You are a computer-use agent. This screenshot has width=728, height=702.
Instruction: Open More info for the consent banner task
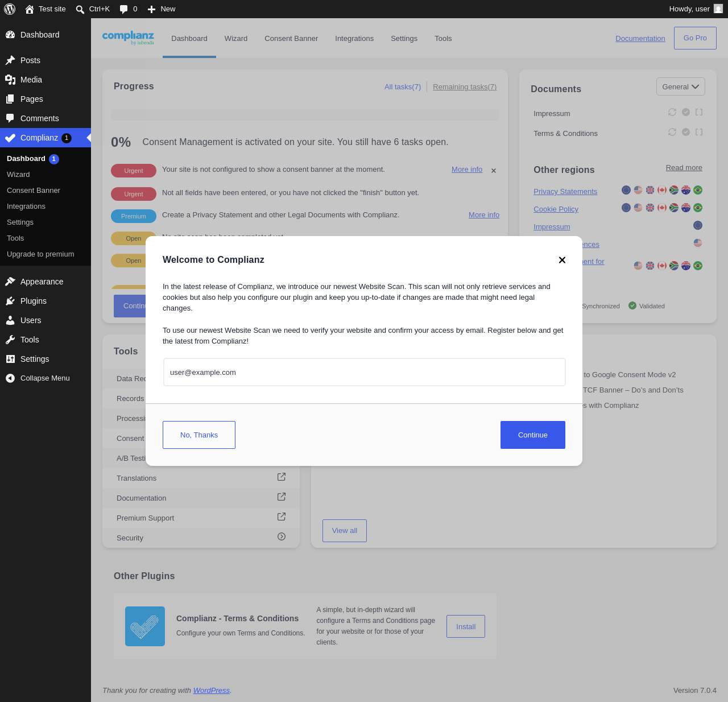coord(467,170)
